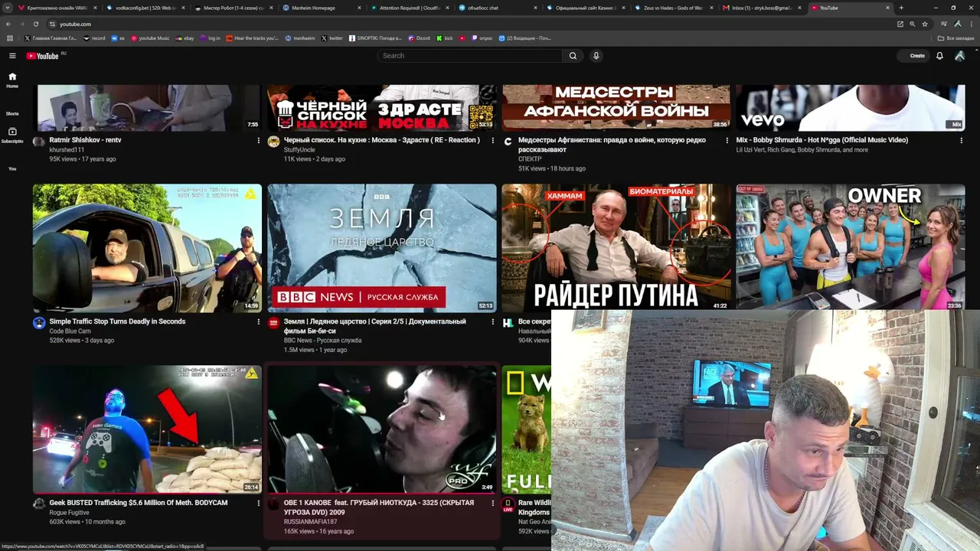
Task: Open Shorts from the sidebar
Action: pos(12,113)
